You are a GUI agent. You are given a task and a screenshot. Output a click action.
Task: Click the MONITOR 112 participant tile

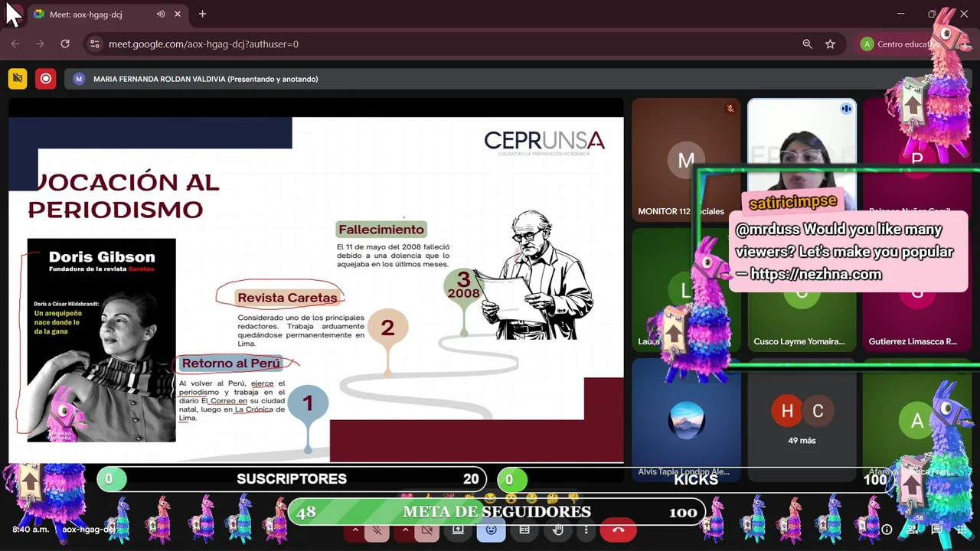click(686, 160)
